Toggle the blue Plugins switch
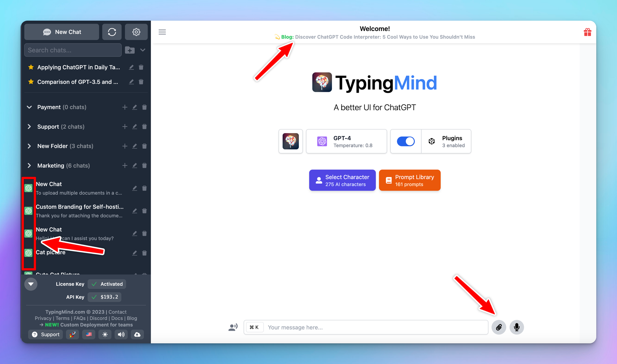The width and height of the screenshot is (617, 364). tap(406, 141)
